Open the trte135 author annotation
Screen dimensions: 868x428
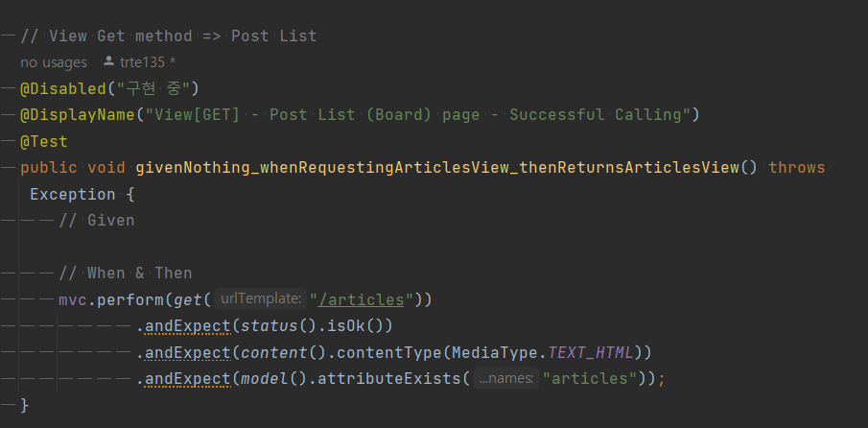click(148, 62)
